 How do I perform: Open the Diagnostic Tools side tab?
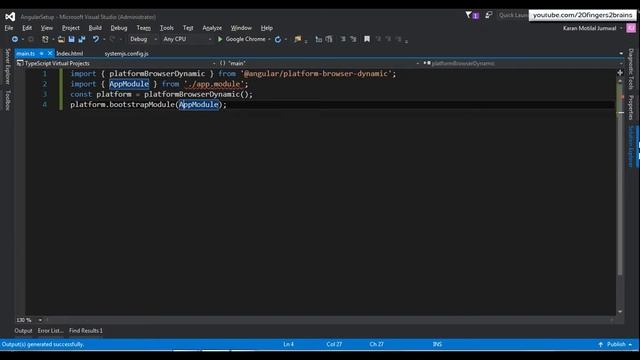point(631,69)
